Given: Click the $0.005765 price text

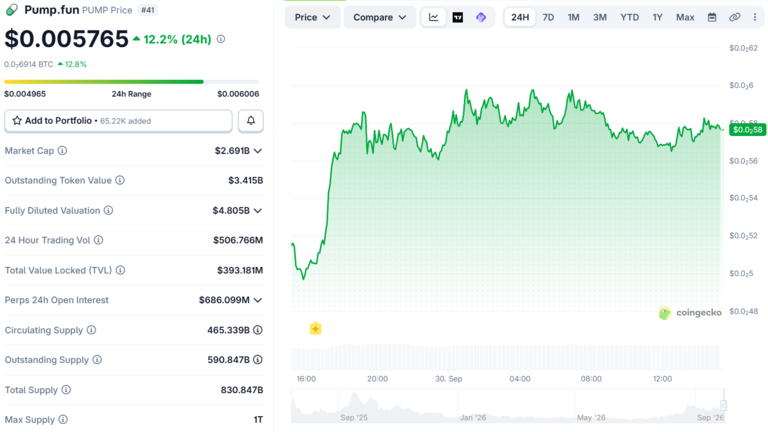Looking at the screenshot, I should [66, 39].
